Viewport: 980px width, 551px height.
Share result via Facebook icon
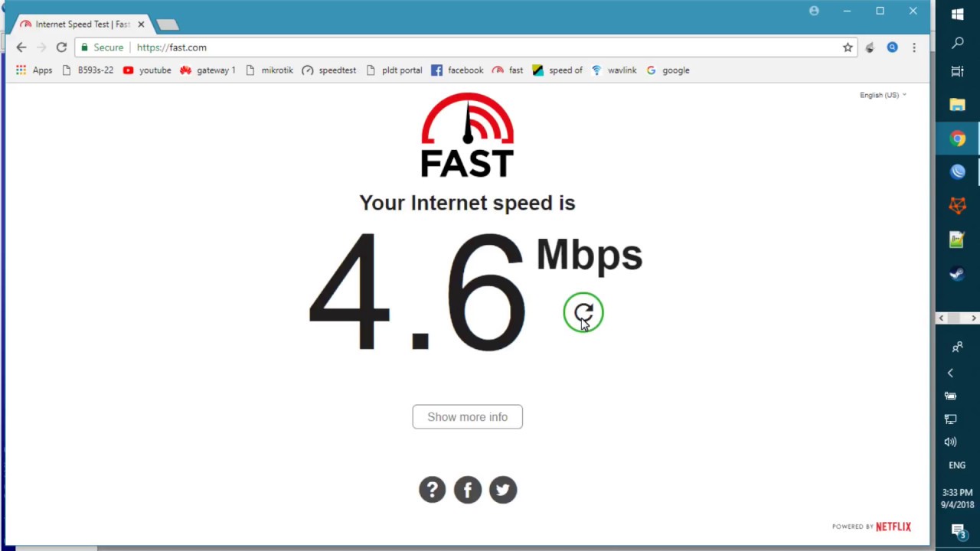(468, 490)
